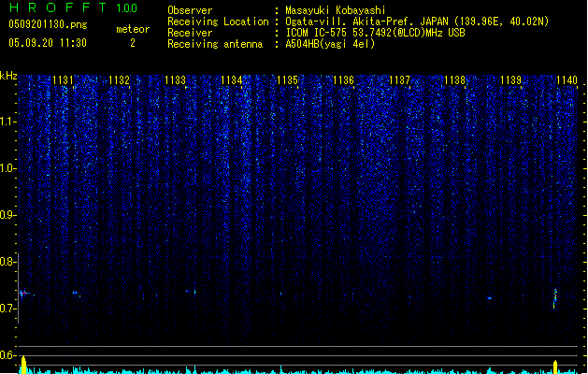Click the meteor count value 2
The image size is (588, 374).
click(133, 43)
